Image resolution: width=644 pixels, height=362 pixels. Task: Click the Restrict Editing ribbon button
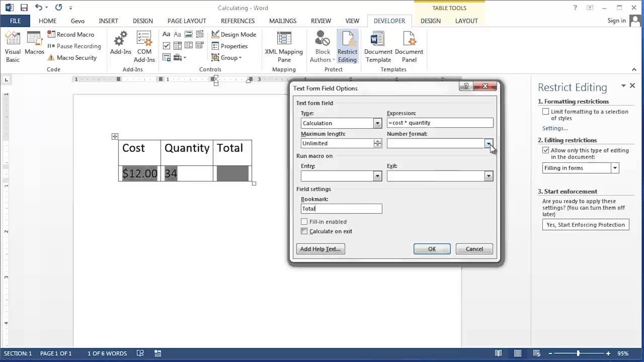347,47
